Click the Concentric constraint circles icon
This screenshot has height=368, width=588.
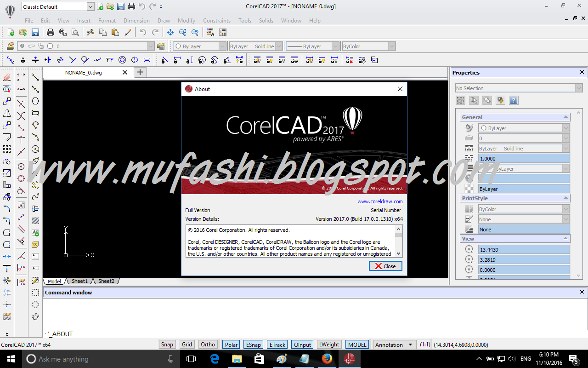(122, 60)
